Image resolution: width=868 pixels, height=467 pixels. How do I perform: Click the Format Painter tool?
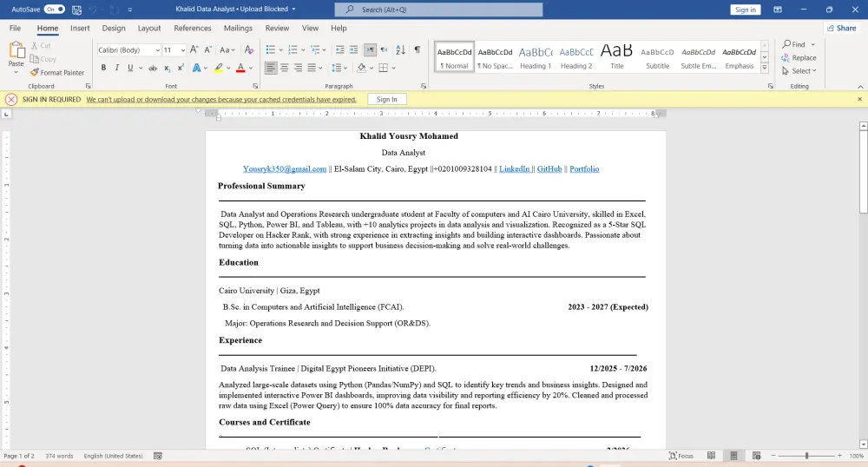click(x=57, y=73)
